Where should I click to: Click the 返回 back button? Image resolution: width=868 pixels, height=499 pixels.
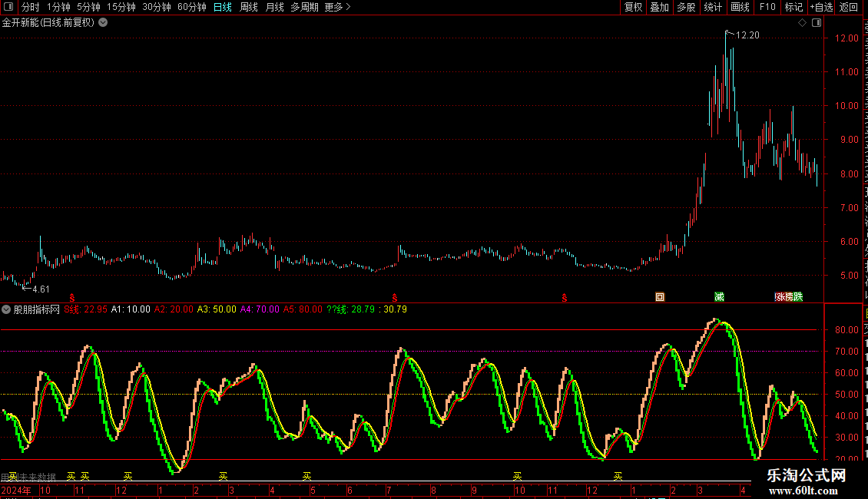coord(849,7)
